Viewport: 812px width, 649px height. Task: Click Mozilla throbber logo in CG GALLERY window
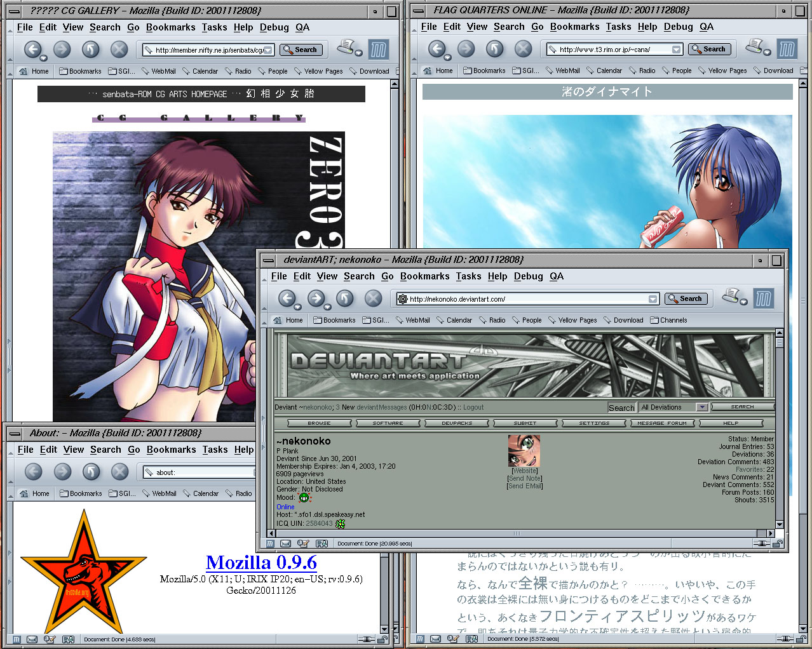point(379,50)
